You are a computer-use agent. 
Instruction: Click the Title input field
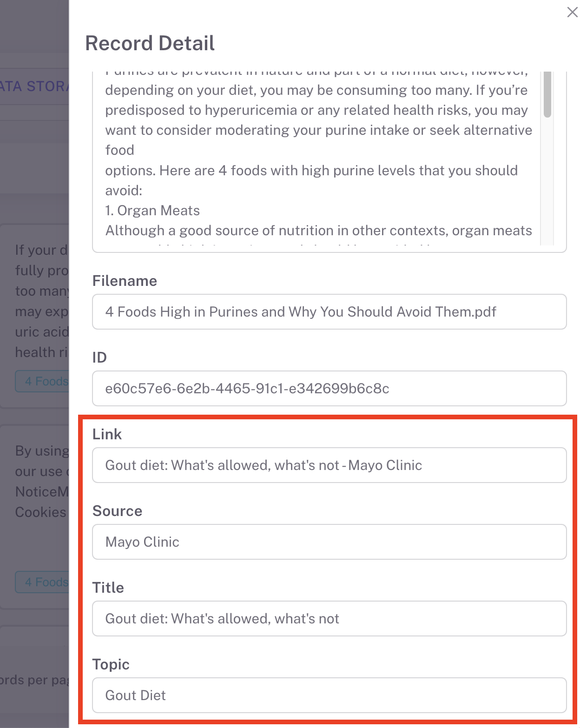click(329, 618)
